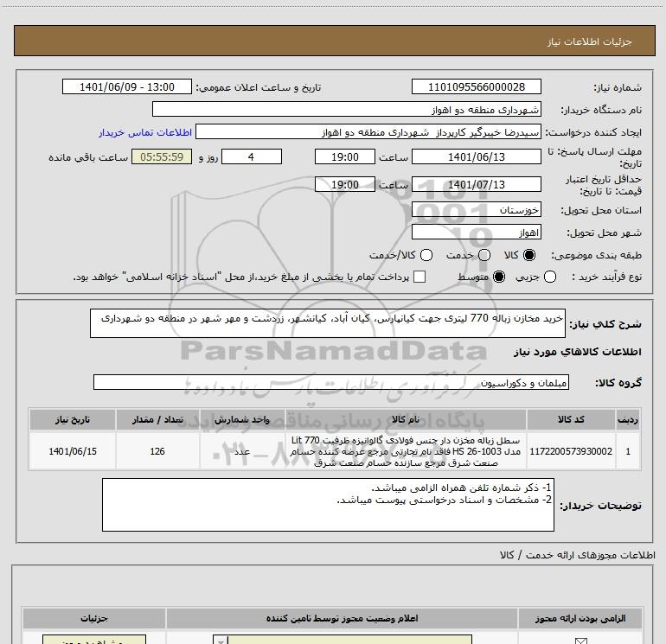666x644 pixels.
Task: Click the نام کالا column header
Action: coord(406,419)
